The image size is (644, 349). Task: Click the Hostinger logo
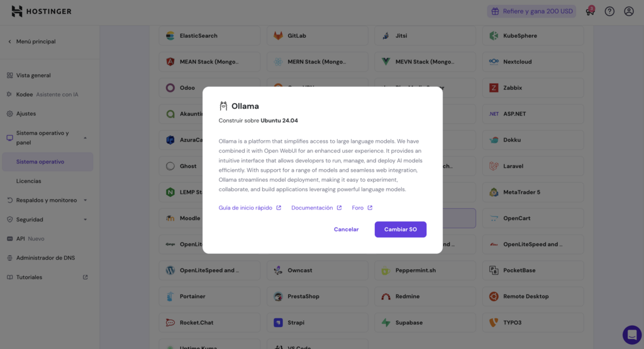(41, 11)
